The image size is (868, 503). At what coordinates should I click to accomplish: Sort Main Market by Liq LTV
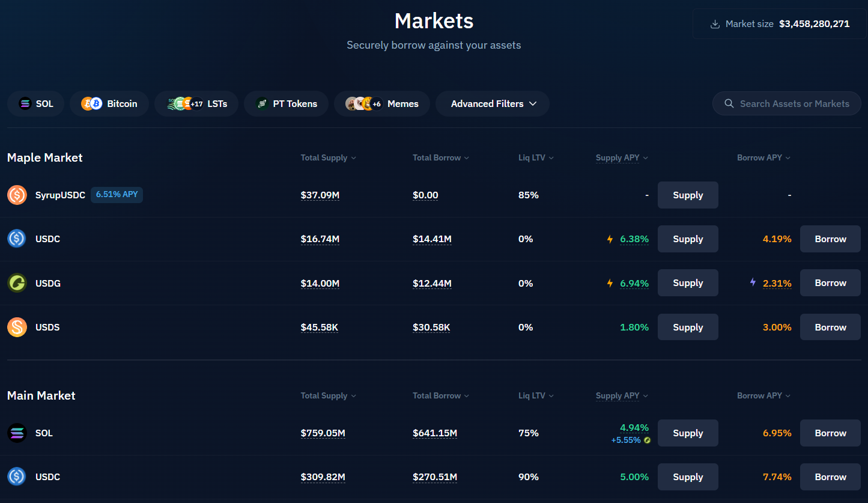536,395
